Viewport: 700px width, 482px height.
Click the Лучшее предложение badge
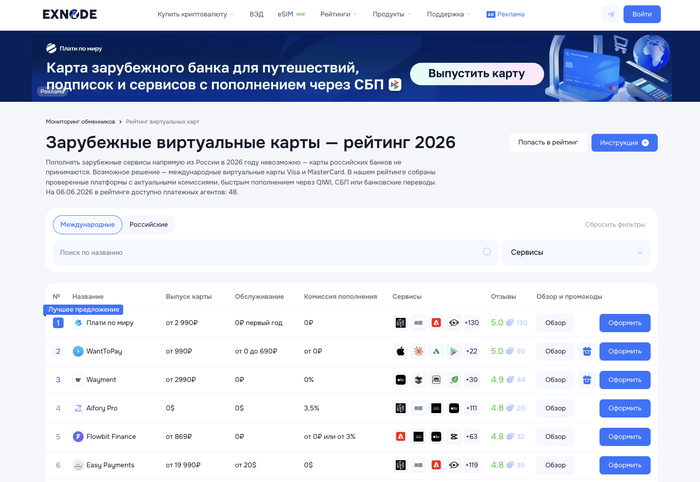click(83, 309)
